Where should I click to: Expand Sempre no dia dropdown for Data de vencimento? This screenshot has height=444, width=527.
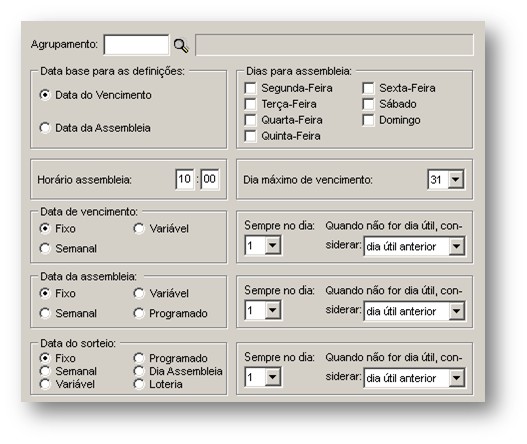264,246
